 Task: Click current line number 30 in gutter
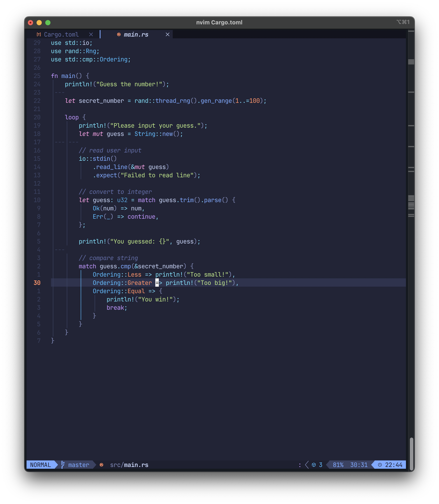point(37,283)
